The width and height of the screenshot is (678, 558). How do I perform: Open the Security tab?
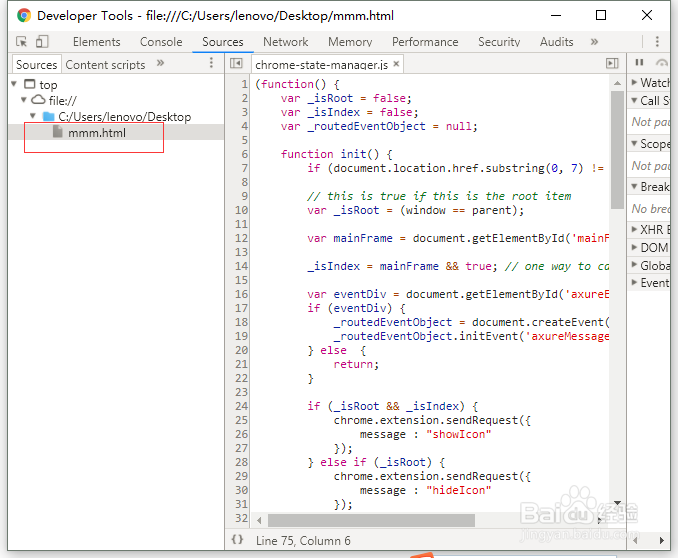coord(499,42)
